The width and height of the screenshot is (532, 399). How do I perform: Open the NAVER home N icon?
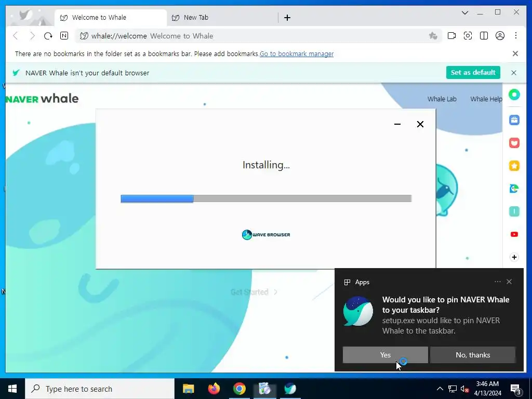[64, 36]
